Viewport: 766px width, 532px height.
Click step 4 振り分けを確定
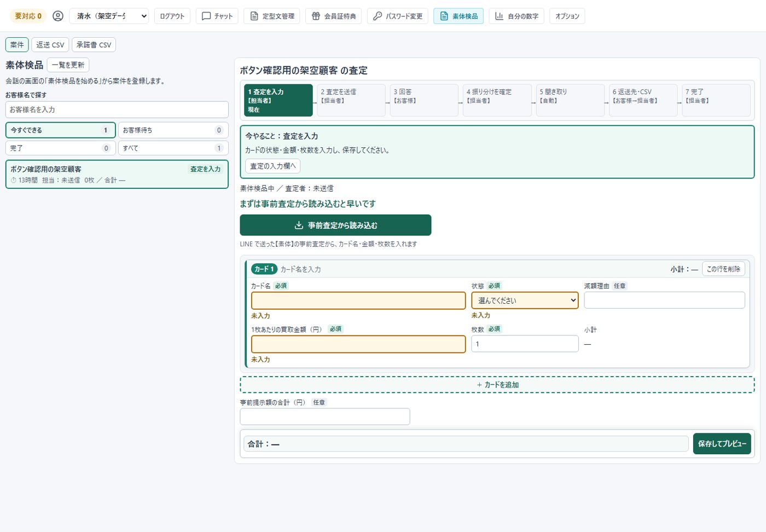[497, 100]
